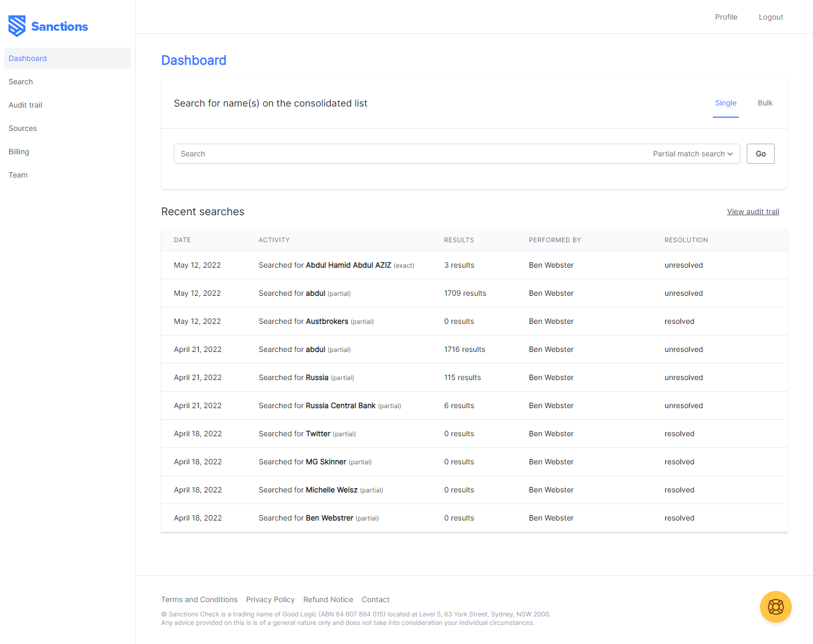Open the orange help lifebuoy widget
Screen dimensions: 813x644
coord(775,607)
